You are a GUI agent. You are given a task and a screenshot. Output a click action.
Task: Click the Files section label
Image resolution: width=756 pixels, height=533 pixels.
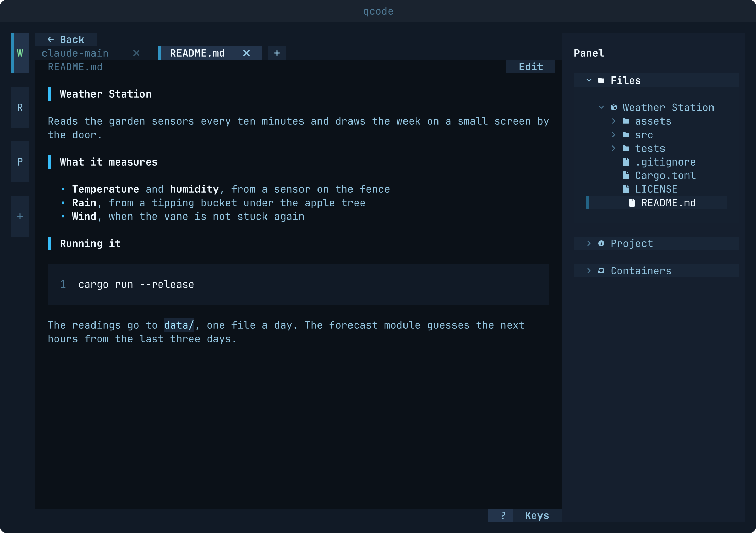(x=626, y=80)
